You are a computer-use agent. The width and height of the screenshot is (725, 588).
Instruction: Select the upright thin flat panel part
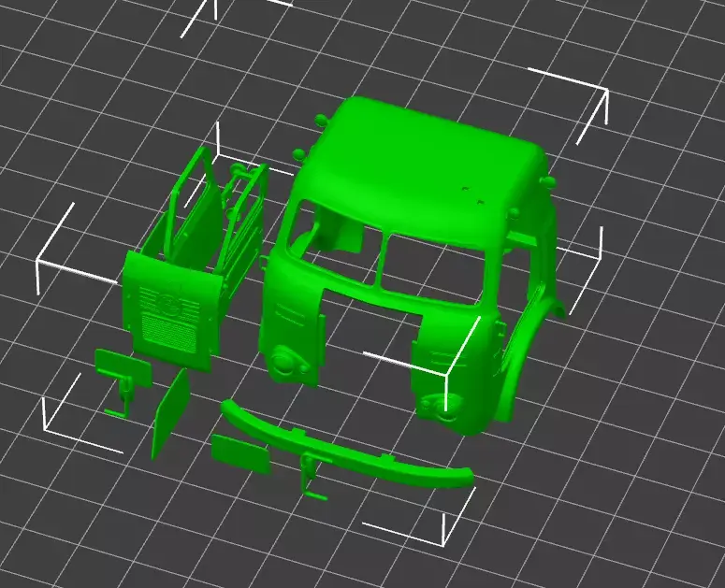pos(170,413)
